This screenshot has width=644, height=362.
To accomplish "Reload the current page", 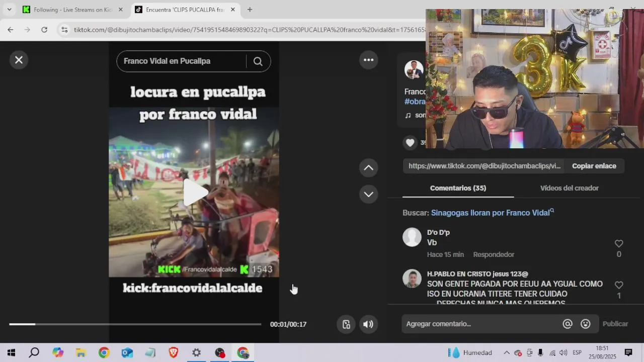I will (x=44, y=30).
